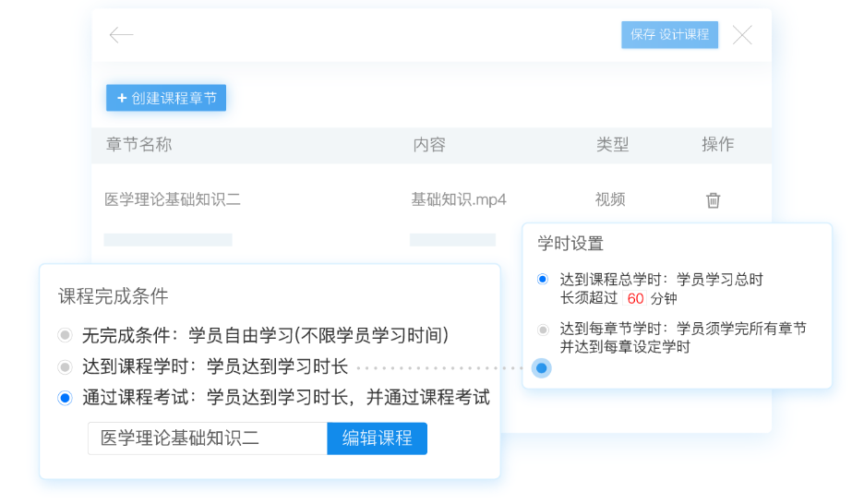Select 无完成条件 radio option
The width and height of the screenshot is (864, 504).
tap(65, 335)
